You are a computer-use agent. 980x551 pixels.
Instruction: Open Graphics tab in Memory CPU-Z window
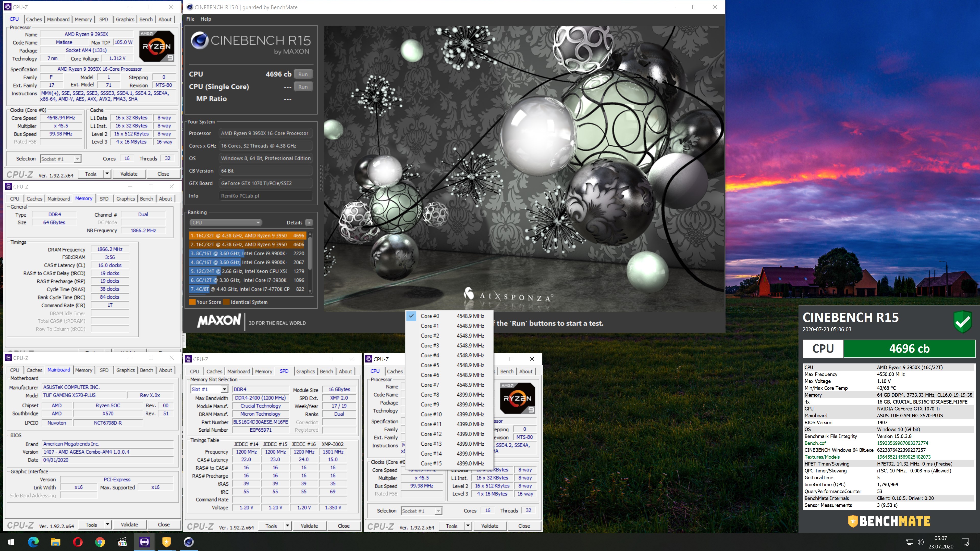[x=126, y=198]
